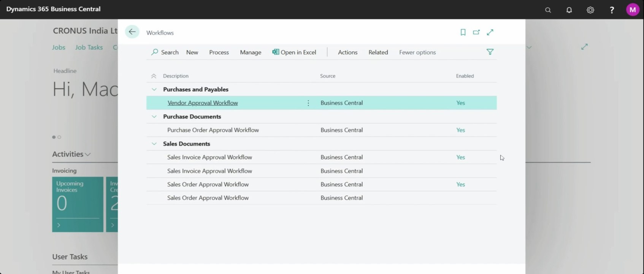Screen dimensions: 644x274
Task: Click the top bar search magnifier
Action: click(548, 10)
